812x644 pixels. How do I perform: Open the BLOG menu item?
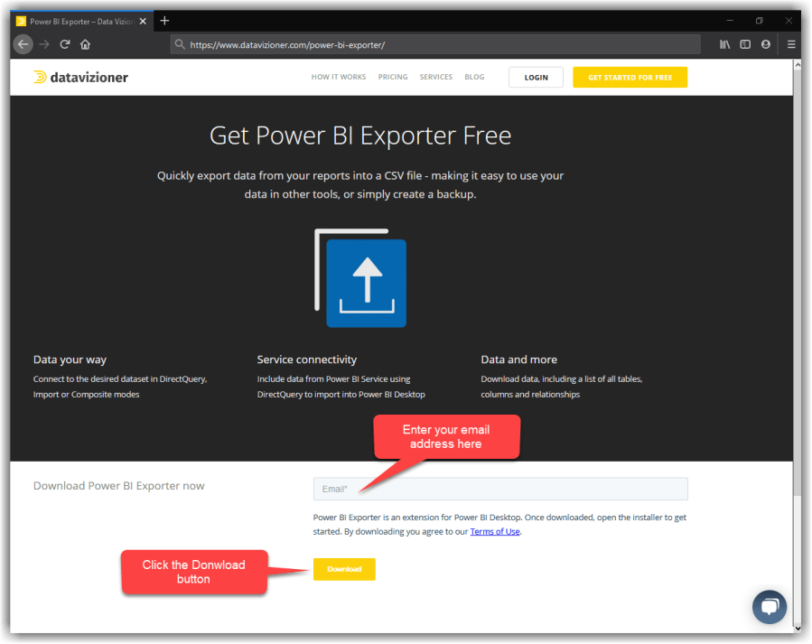[474, 77]
